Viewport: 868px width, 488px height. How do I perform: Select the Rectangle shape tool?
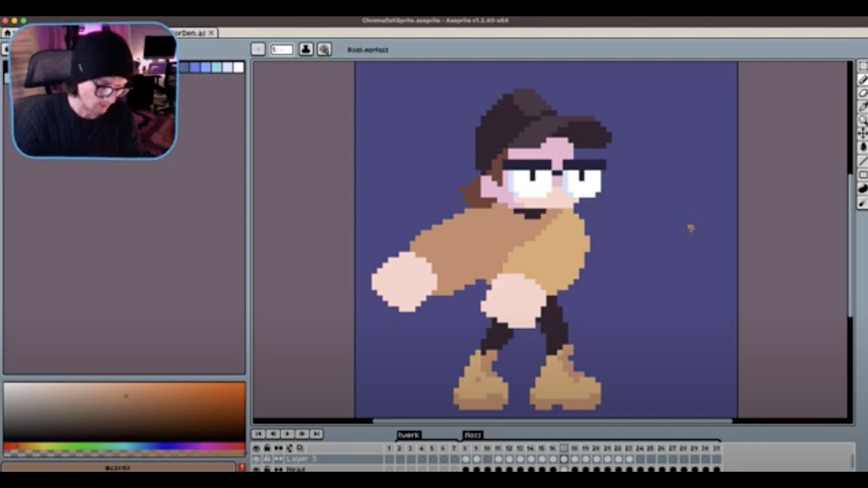863,175
